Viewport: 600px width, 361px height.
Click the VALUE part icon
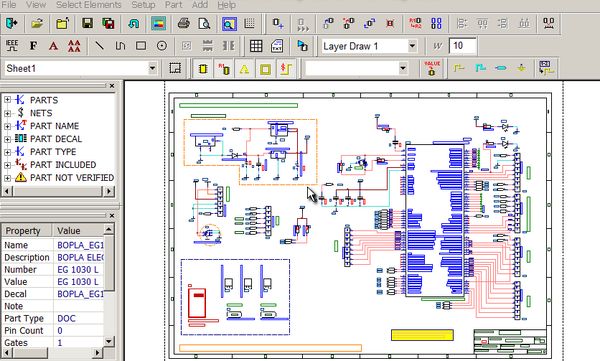point(432,68)
